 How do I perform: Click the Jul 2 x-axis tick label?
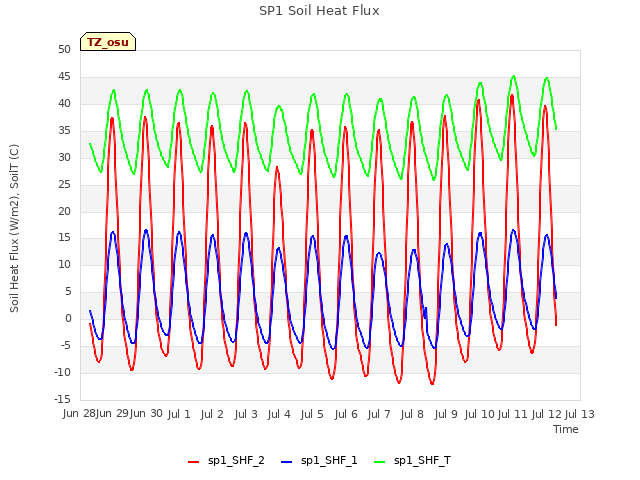[x=212, y=414]
